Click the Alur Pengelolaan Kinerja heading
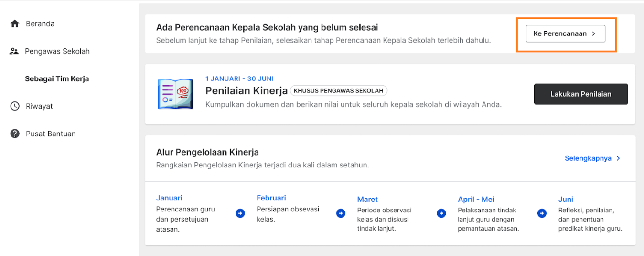The width and height of the screenshot is (644, 256). coord(207,153)
